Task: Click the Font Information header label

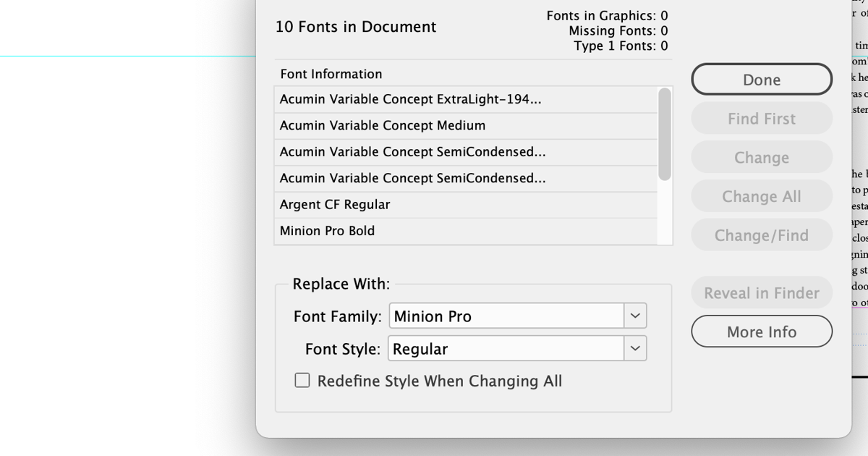Action: point(331,74)
